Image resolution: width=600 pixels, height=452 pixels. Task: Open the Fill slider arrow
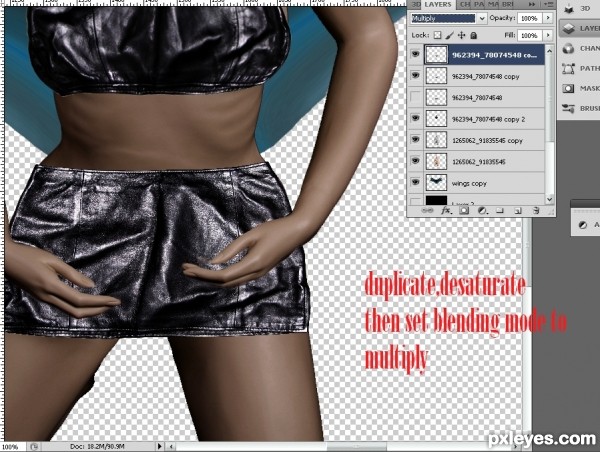click(x=548, y=35)
